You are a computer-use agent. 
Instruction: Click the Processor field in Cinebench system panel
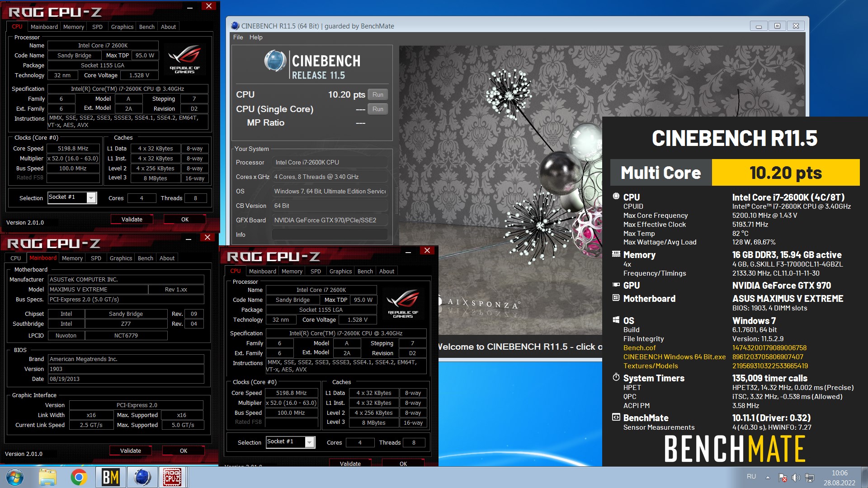tap(330, 162)
